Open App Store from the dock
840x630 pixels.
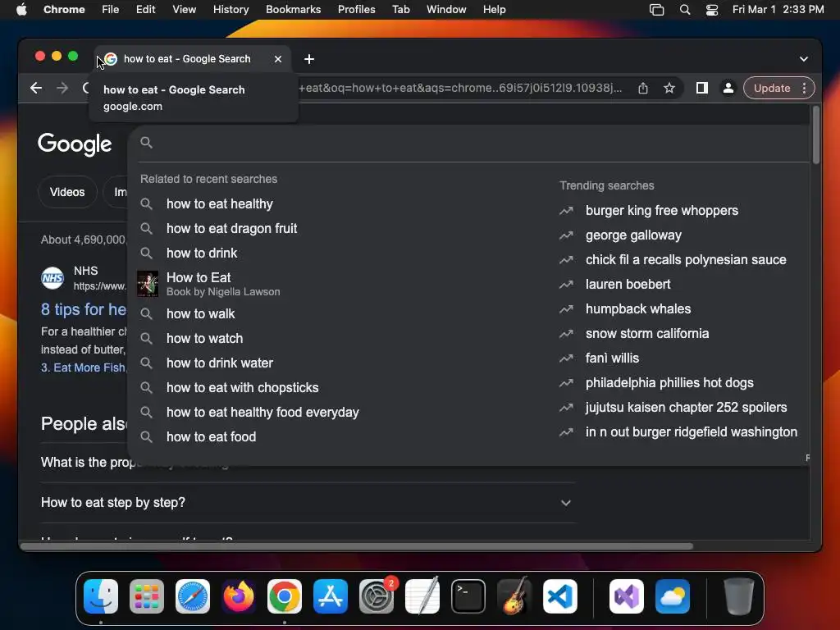coord(331,596)
